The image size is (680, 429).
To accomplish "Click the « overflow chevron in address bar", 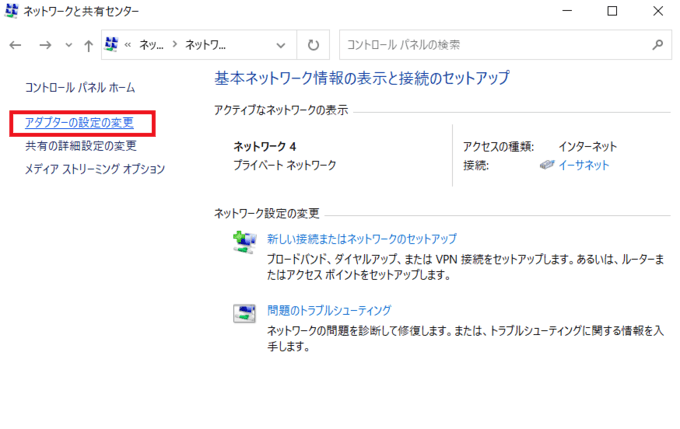I will pos(128,45).
